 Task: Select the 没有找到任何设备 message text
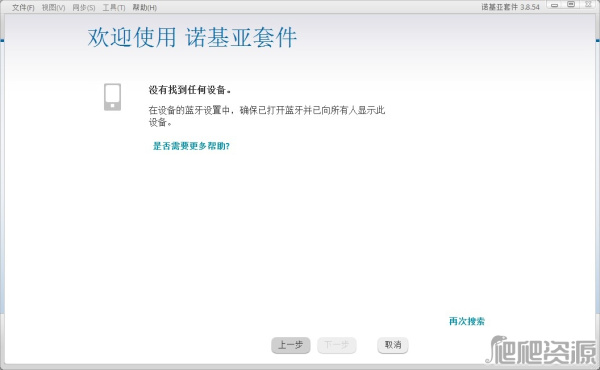(190, 90)
